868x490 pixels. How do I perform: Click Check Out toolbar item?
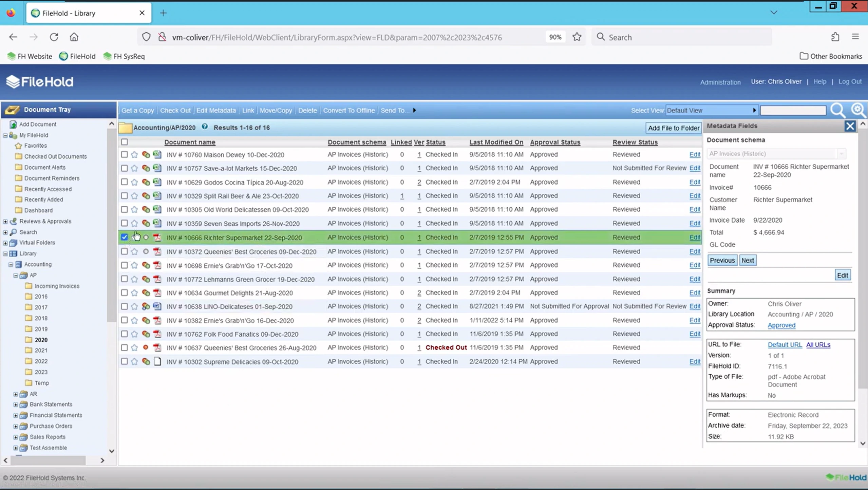click(x=175, y=111)
